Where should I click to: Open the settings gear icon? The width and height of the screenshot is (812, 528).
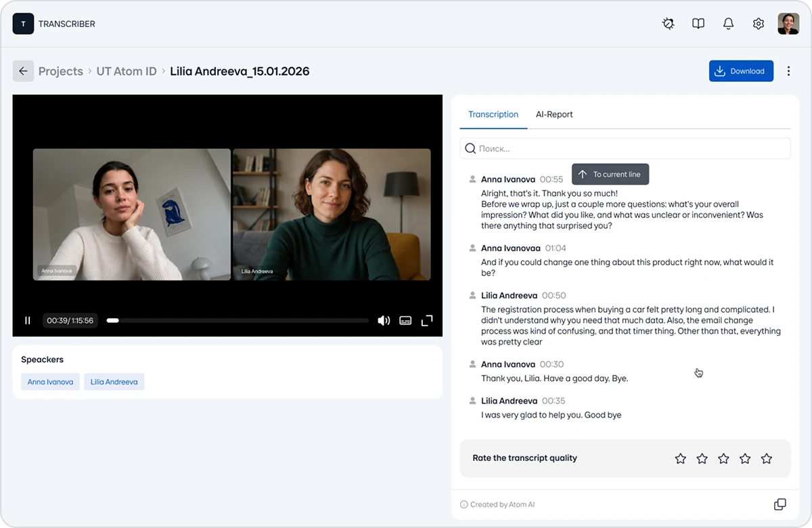759,24
